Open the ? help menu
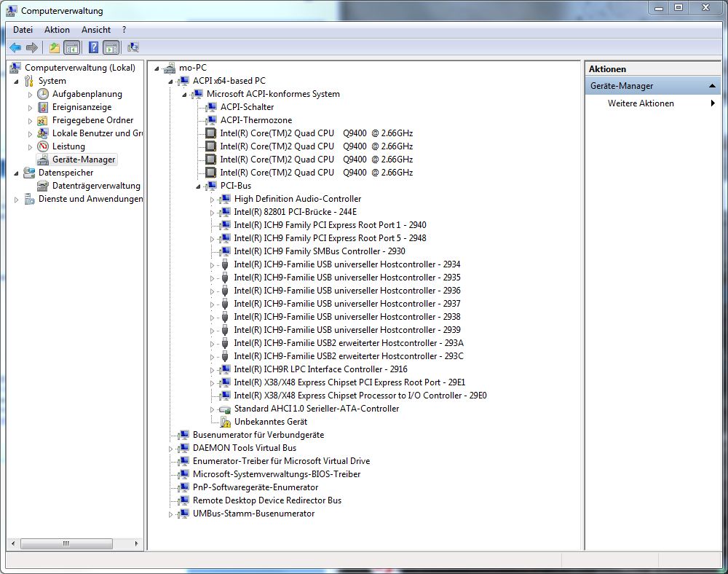 (x=124, y=30)
